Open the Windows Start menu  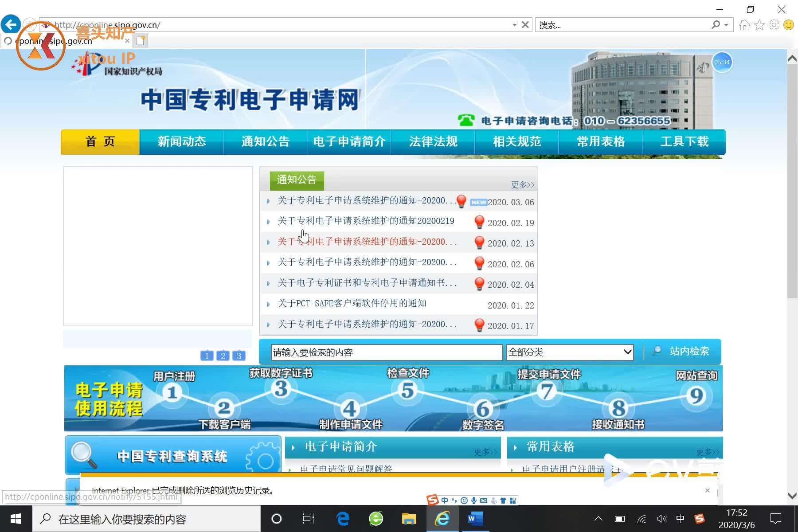16,519
